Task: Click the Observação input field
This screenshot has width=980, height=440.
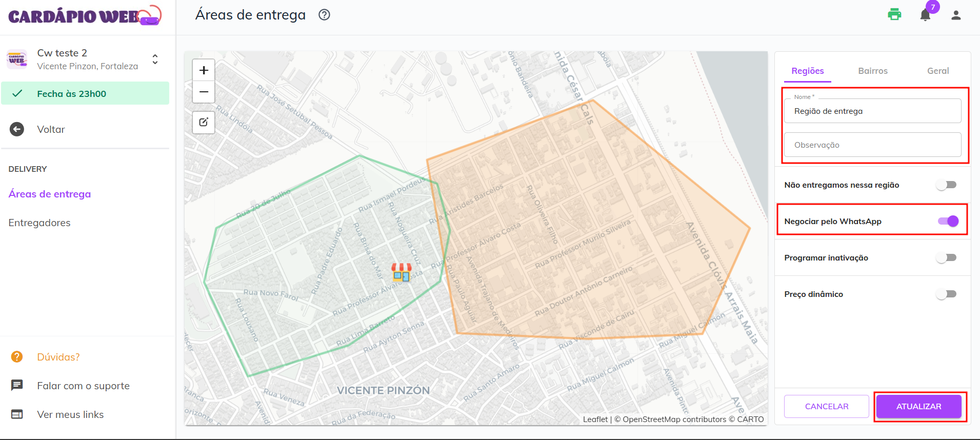Action: pyautogui.click(x=872, y=145)
